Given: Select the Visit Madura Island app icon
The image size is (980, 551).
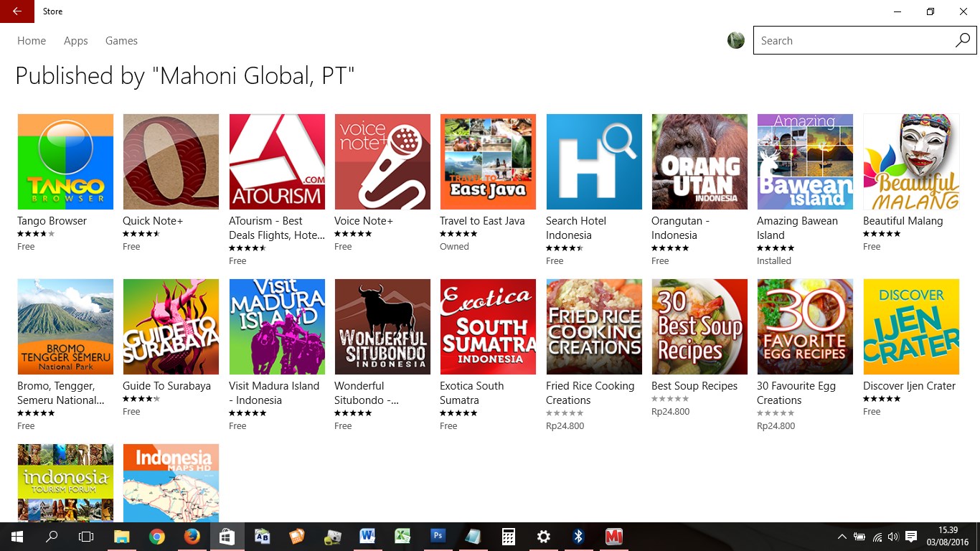Looking at the screenshot, I should click(x=277, y=326).
